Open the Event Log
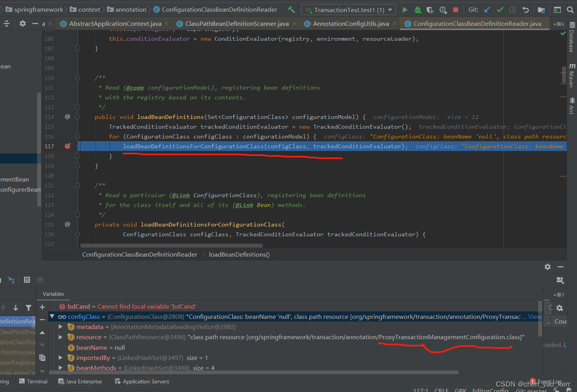Image resolution: width=577 pixels, height=392 pixels. pos(546,381)
